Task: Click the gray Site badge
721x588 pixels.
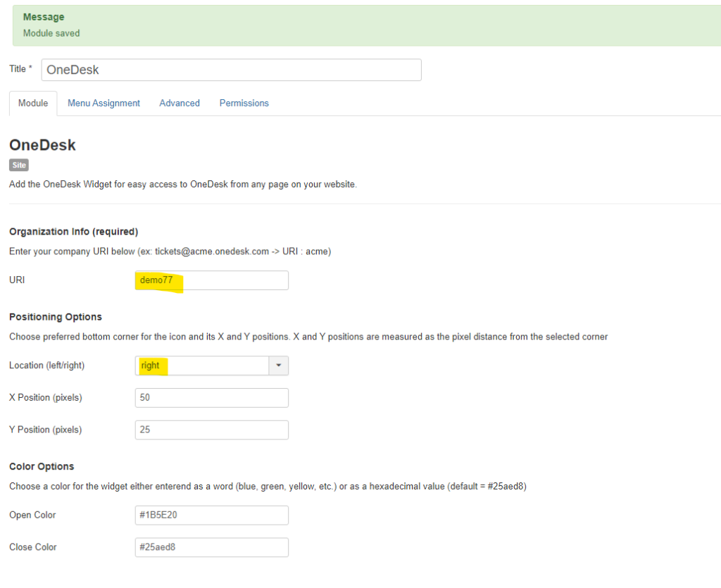Action: (19, 165)
